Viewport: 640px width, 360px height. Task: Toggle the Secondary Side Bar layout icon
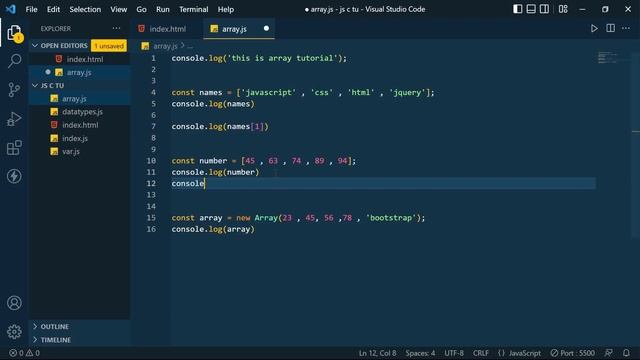(544, 9)
